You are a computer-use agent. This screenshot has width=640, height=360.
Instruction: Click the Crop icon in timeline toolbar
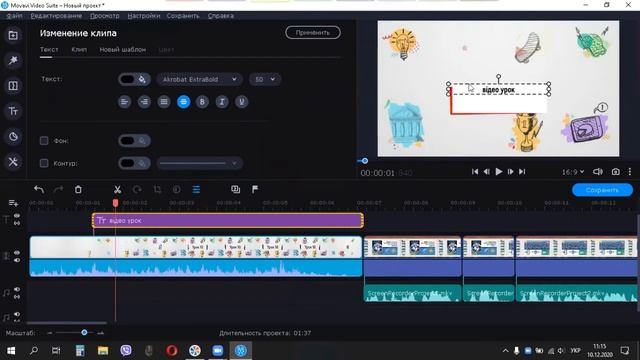[x=157, y=189]
